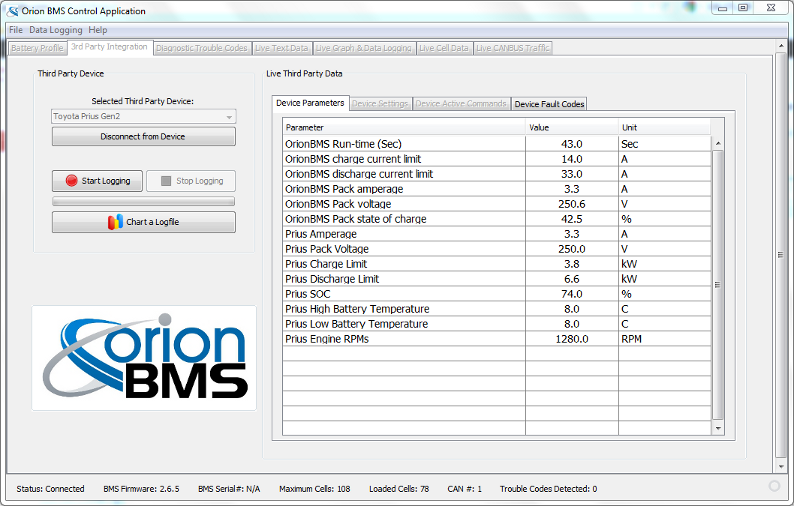Switch to the Battery Profile tab
794x506 pixels.
click(x=37, y=48)
